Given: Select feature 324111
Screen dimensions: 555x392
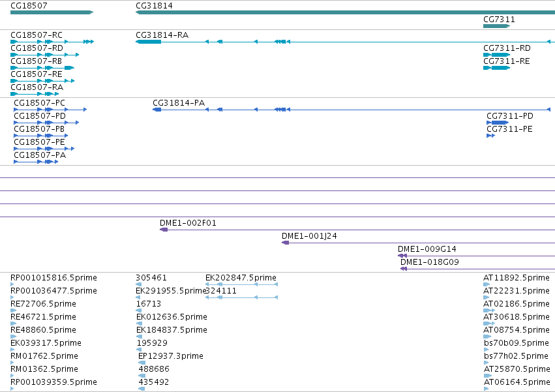Looking at the screenshot, I should click(221, 291).
